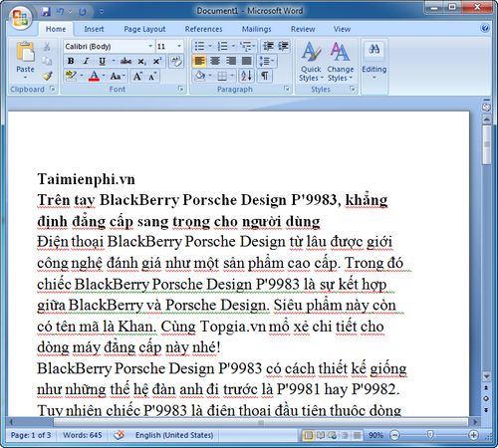Expand the multilevel list dropdown
This screenshot has height=448, width=498.
[x=254, y=46]
